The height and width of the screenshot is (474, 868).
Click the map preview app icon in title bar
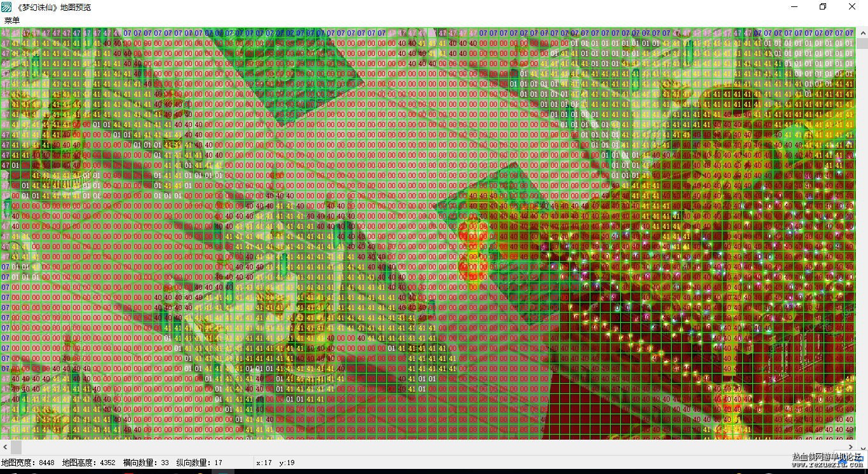[6, 7]
